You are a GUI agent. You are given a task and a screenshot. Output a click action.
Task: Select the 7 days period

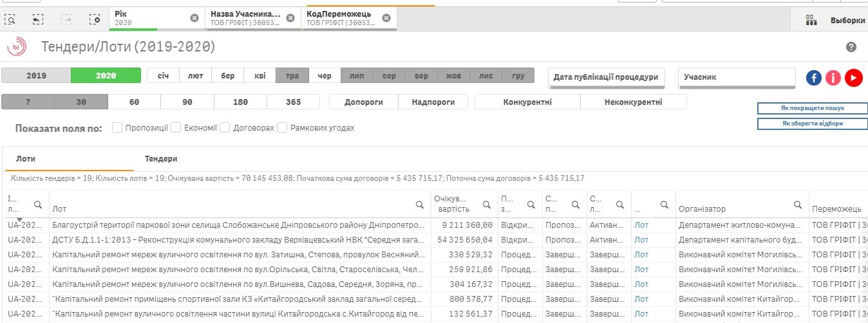[28, 102]
